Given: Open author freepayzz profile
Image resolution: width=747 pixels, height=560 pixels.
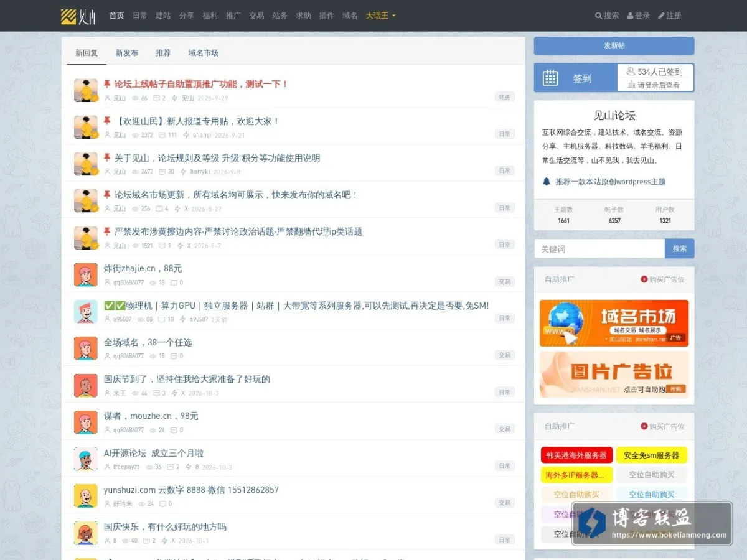Looking at the screenshot, I should (126, 467).
